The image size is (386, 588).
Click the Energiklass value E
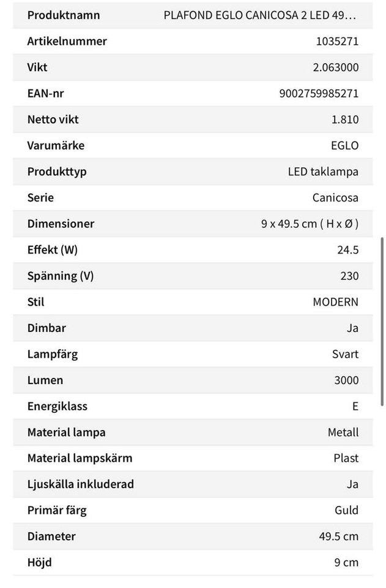tap(355, 406)
